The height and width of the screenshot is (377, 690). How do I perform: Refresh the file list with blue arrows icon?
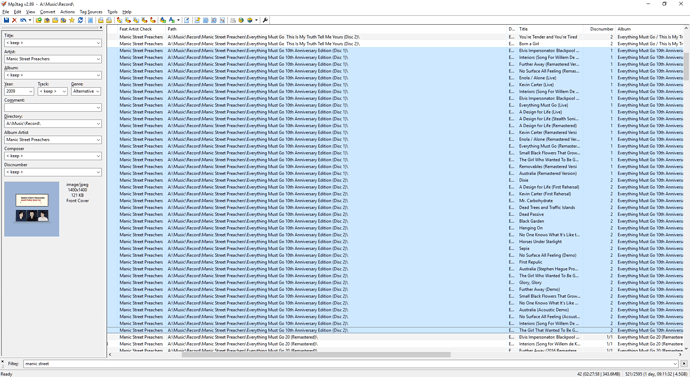coord(80,20)
